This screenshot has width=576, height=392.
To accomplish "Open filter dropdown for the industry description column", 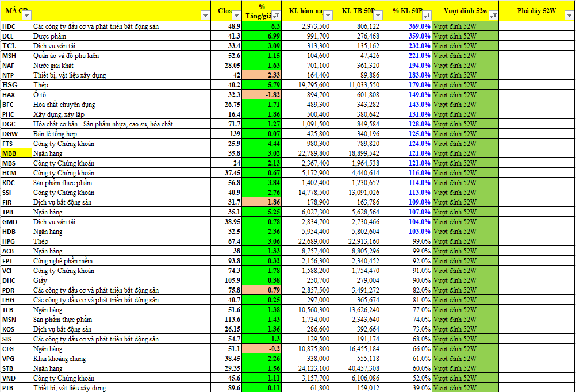I will point(206,16).
